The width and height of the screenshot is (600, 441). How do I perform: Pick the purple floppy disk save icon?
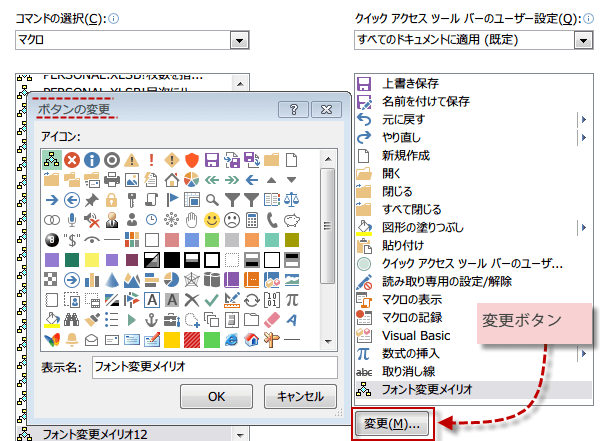click(212, 160)
